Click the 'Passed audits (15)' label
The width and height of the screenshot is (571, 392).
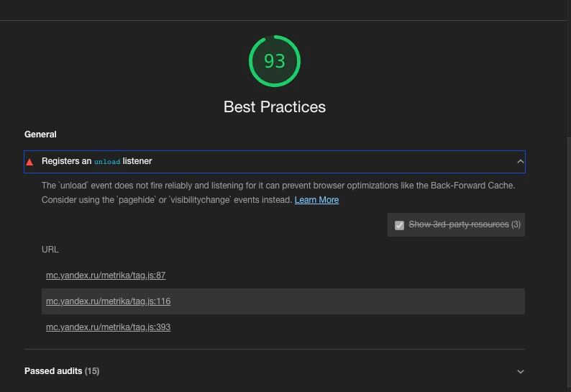pyautogui.click(x=62, y=371)
